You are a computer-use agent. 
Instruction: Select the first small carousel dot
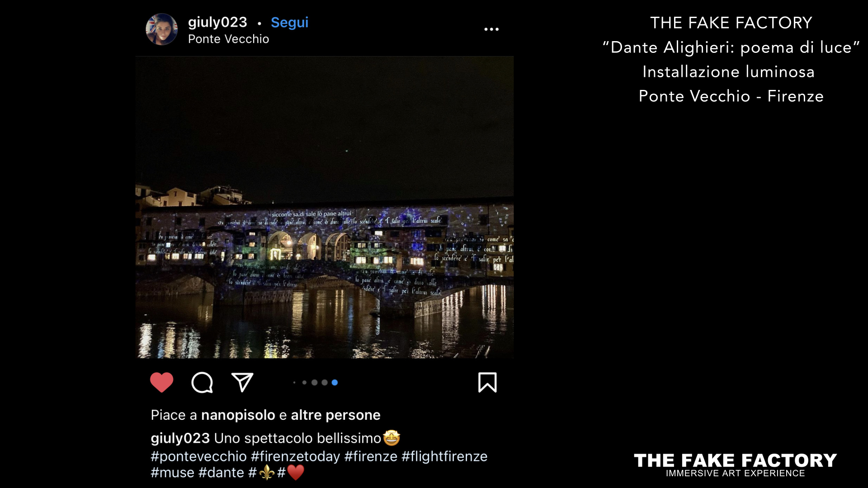(294, 383)
